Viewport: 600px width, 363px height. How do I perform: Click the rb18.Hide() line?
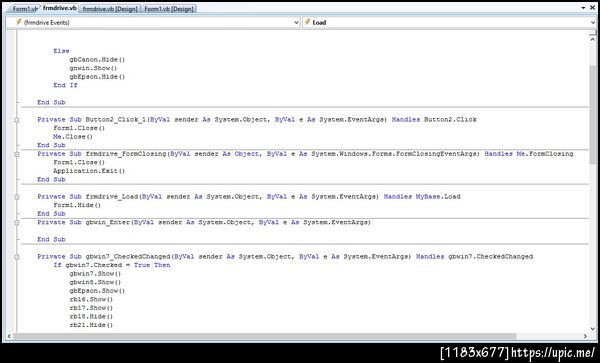click(x=91, y=317)
